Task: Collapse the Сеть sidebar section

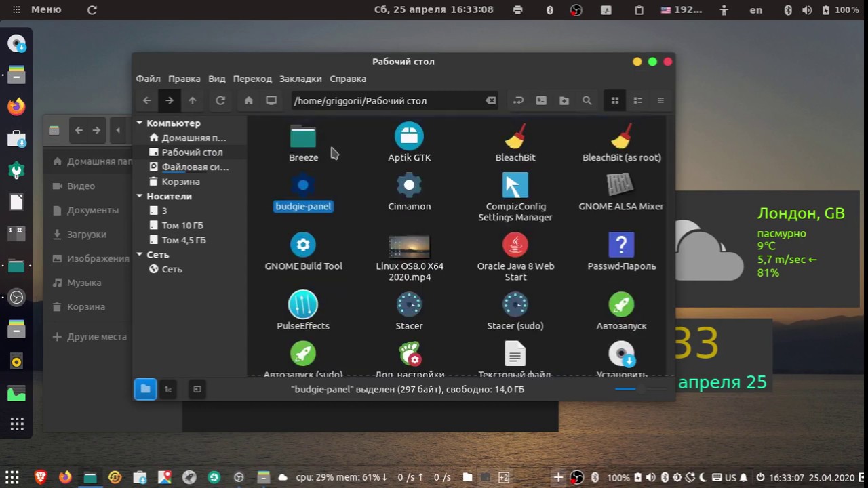Action: (140, 255)
